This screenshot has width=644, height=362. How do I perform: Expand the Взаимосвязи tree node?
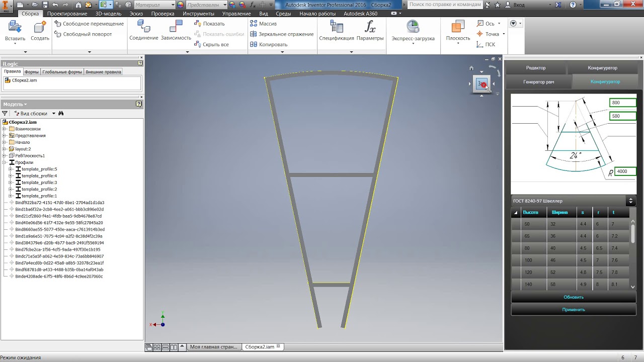pyautogui.click(x=4, y=129)
